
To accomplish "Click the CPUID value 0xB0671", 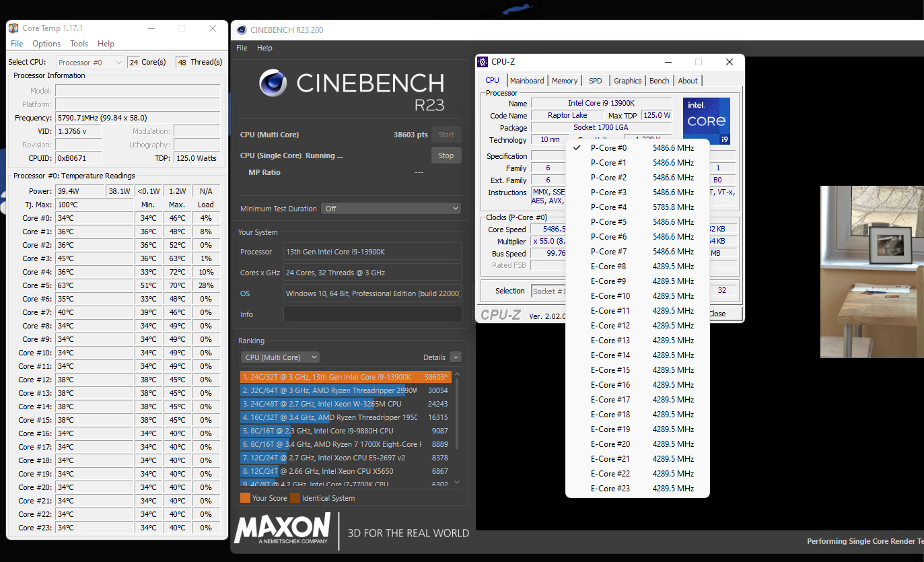I will 78,158.
